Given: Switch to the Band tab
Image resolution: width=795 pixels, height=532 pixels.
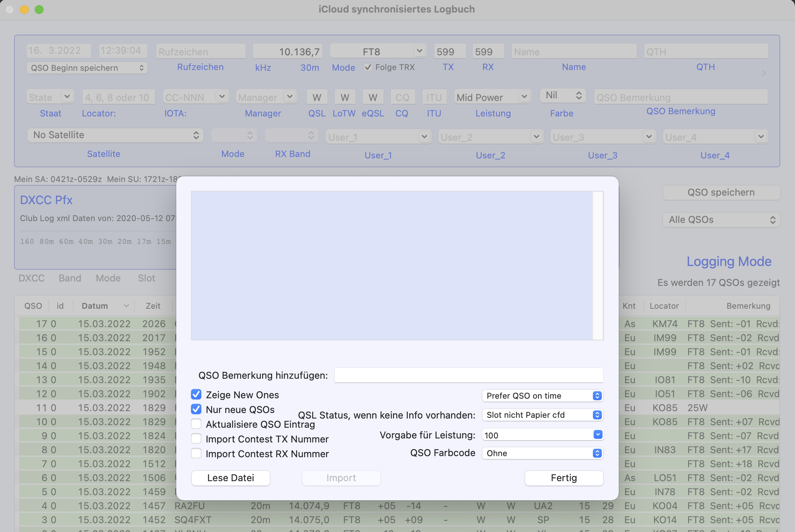Looking at the screenshot, I should [x=70, y=278].
